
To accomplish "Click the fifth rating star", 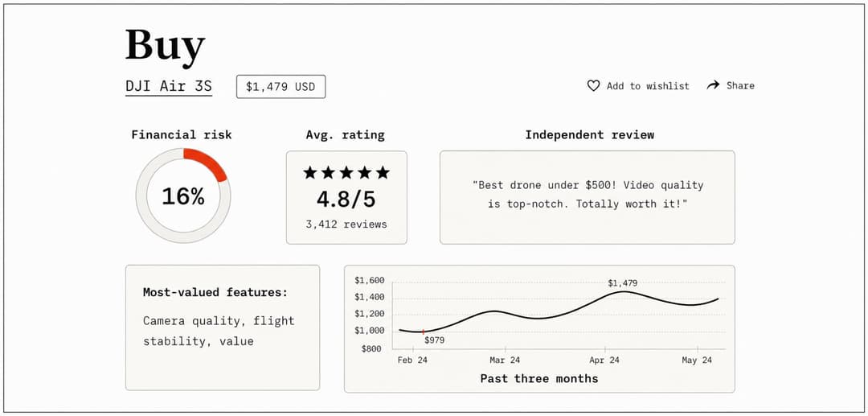I will (383, 173).
